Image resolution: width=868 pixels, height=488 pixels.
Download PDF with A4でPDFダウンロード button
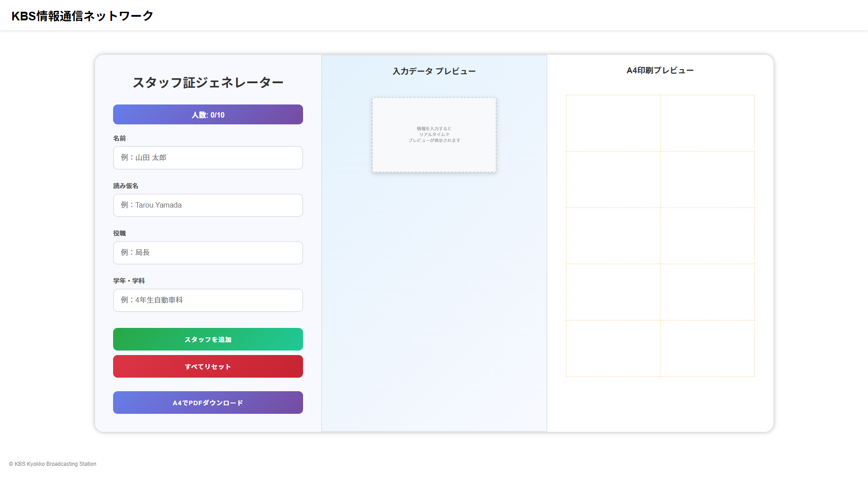click(x=208, y=403)
